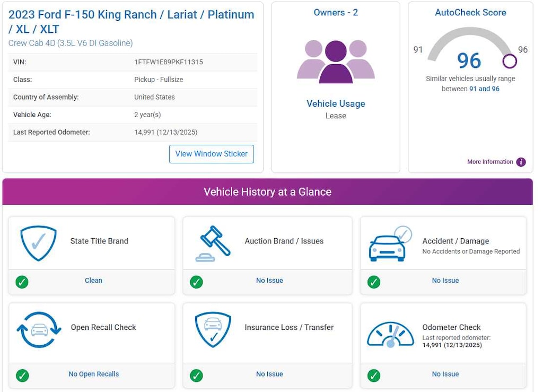Click green checkmark beside No Open Recalls
The image size is (543, 392).
pyautogui.click(x=22, y=376)
